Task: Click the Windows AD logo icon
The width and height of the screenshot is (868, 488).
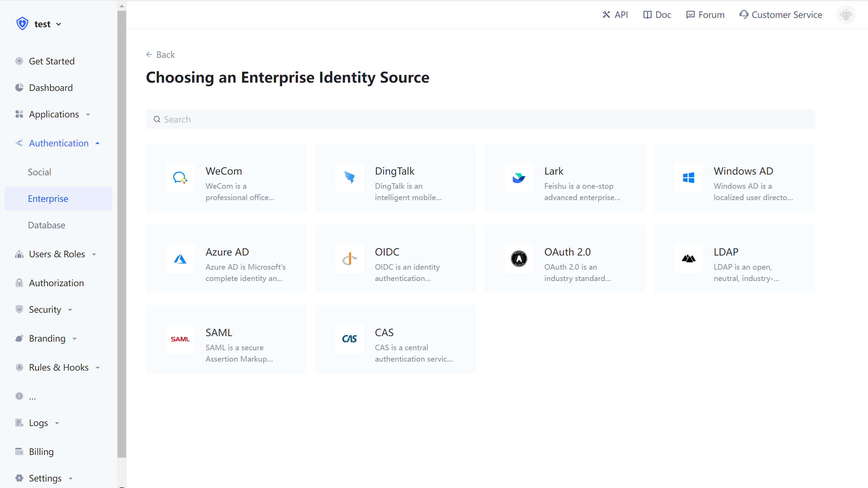Action: (x=688, y=178)
